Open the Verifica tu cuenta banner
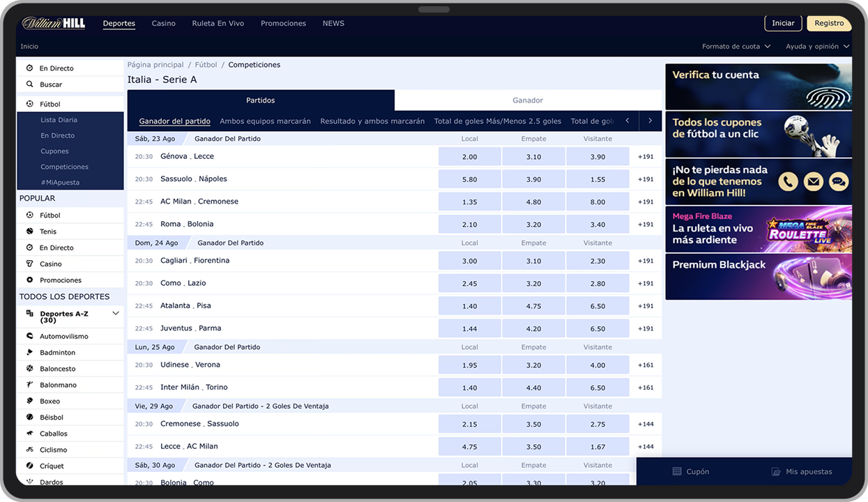This screenshot has width=868, height=502. [759, 87]
